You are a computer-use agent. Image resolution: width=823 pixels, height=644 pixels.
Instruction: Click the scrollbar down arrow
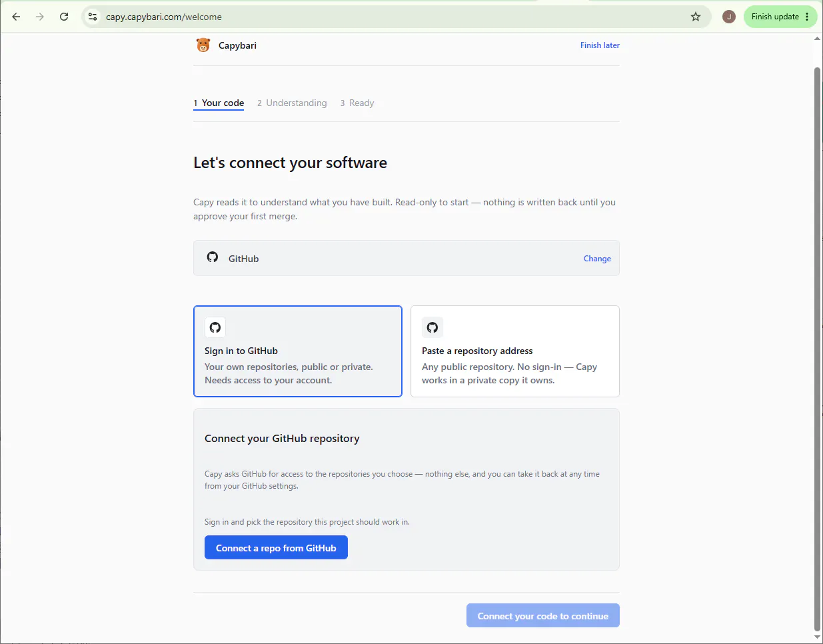tap(818, 637)
